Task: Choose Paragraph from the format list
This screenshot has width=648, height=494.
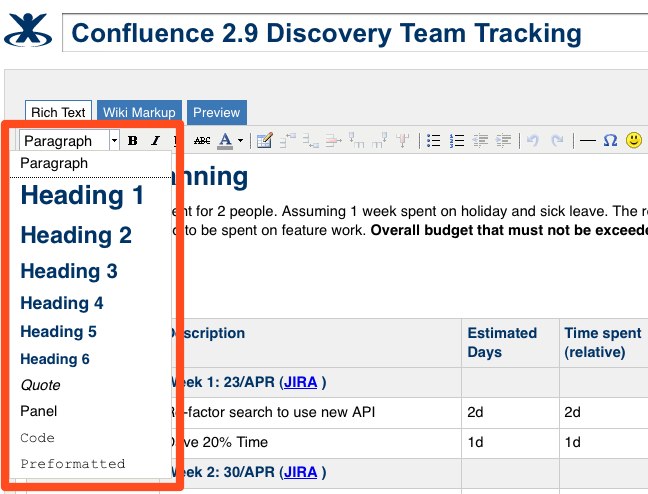Action: (x=90, y=163)
